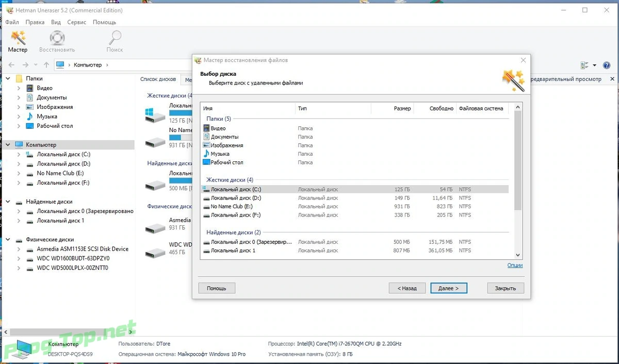
Task: Expand the Локальный диск (C:) tree node
Action: tap(19, 154)
